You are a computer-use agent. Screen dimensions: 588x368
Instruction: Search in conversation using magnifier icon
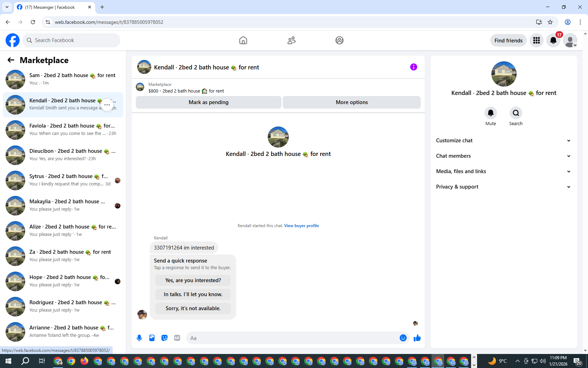(516, 113)
